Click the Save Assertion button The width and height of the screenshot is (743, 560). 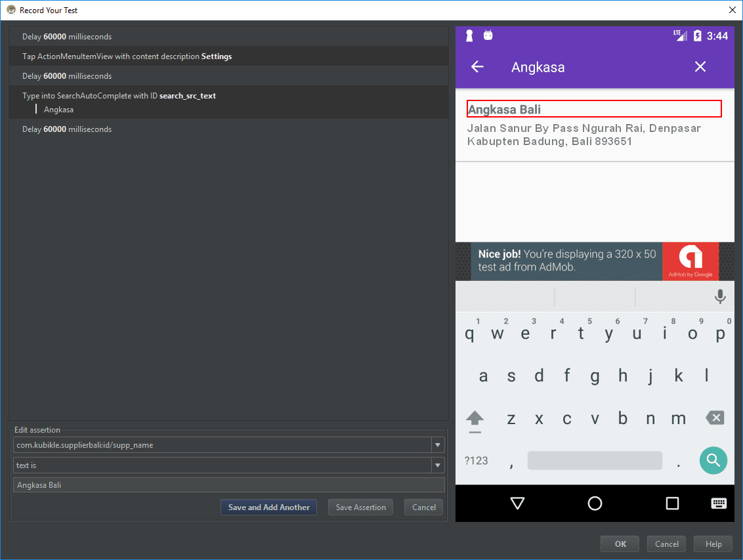360,507
